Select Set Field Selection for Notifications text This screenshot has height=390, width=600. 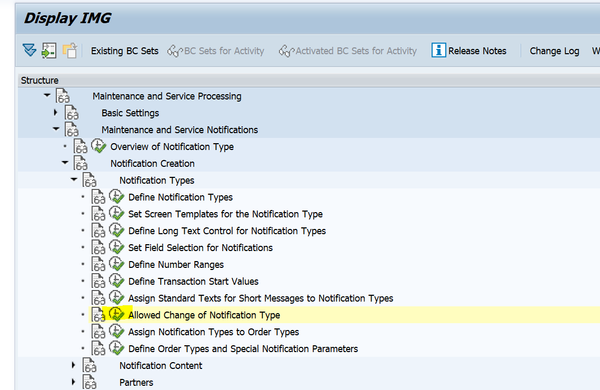point(201,248)
